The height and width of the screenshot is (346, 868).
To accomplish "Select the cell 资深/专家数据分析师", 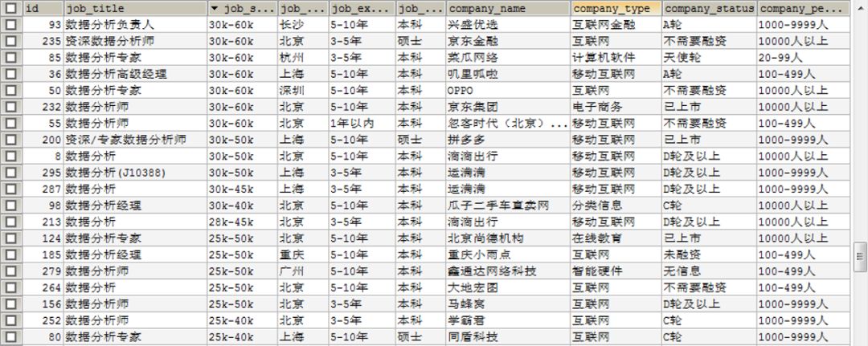I will click(x=136, y=140).
